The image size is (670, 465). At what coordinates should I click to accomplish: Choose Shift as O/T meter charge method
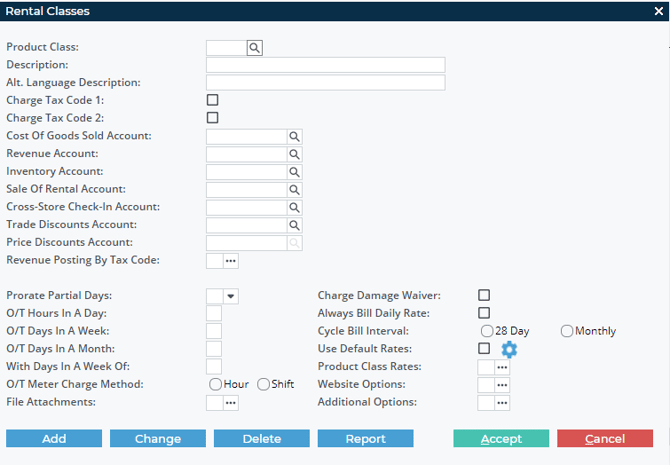(x=264, y=384)
